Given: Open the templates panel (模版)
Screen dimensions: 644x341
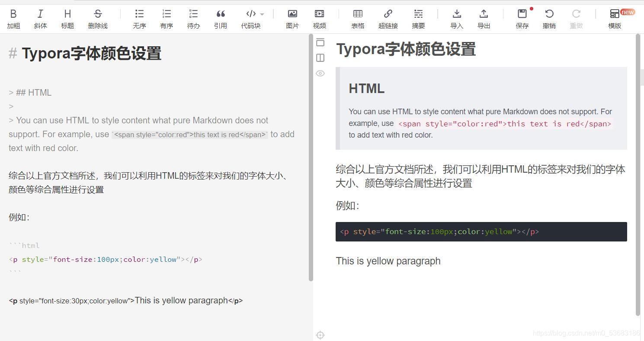Looking at the screenshot, I should click(x=615, y=19).
